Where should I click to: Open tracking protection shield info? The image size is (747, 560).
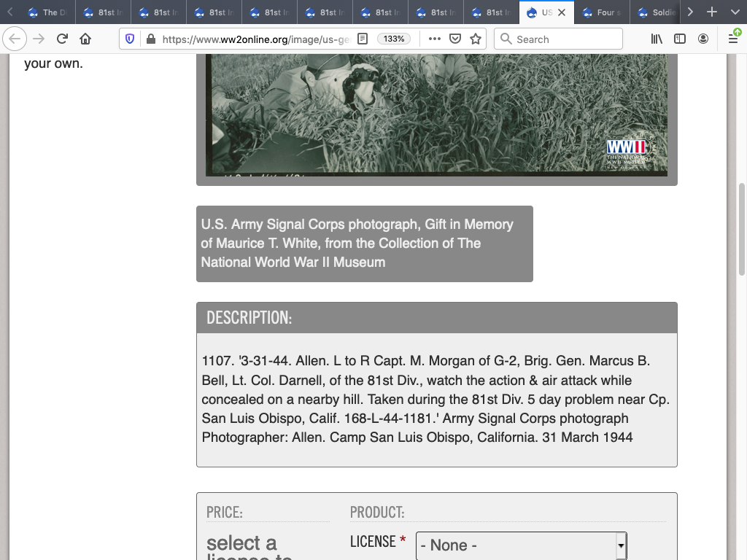click(131, 39)
